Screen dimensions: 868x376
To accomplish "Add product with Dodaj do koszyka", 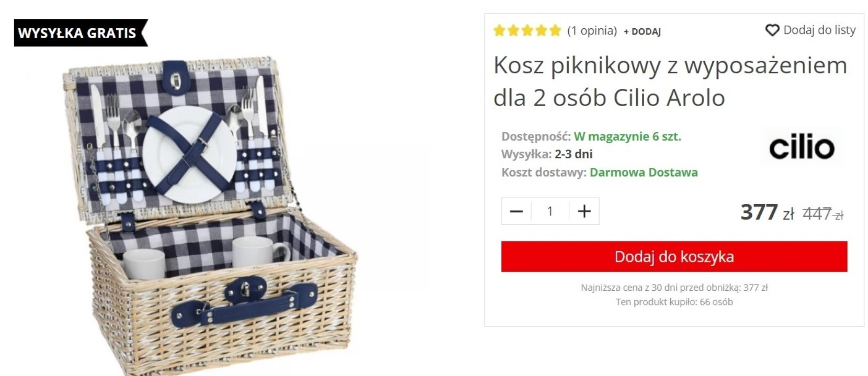I will [x=674, y=256].
